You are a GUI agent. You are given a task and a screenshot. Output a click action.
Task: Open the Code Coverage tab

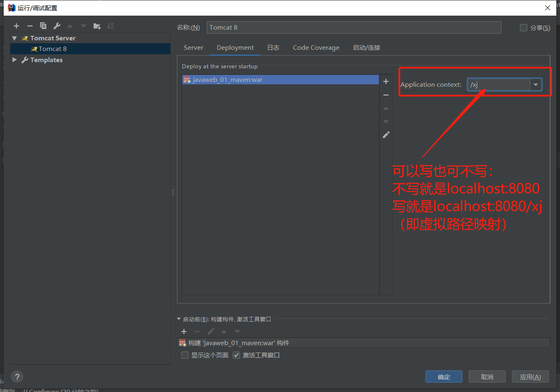tap(316, 48)
